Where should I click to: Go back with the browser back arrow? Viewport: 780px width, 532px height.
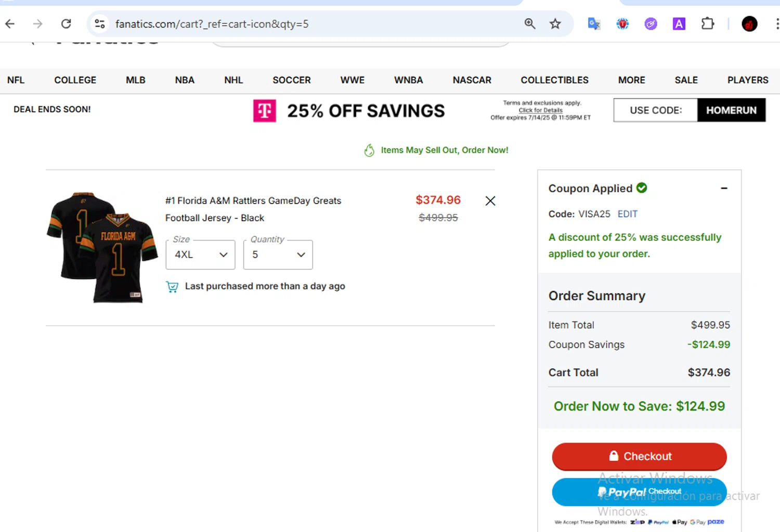coord(10,24)
